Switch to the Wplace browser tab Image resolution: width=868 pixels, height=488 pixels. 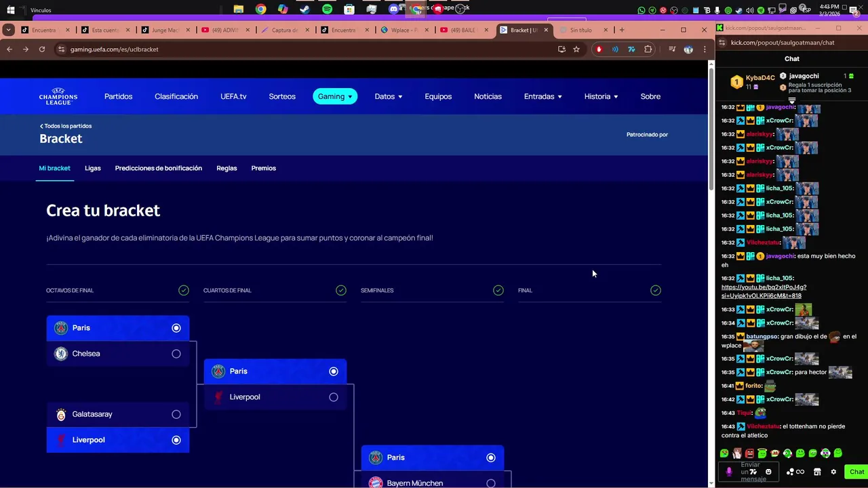405,30
